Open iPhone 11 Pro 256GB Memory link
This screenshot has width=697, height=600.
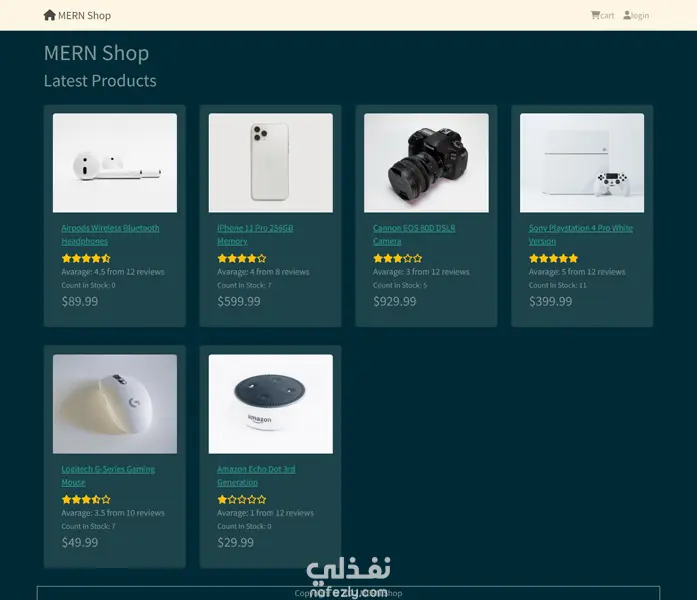[x=255, y=235]
